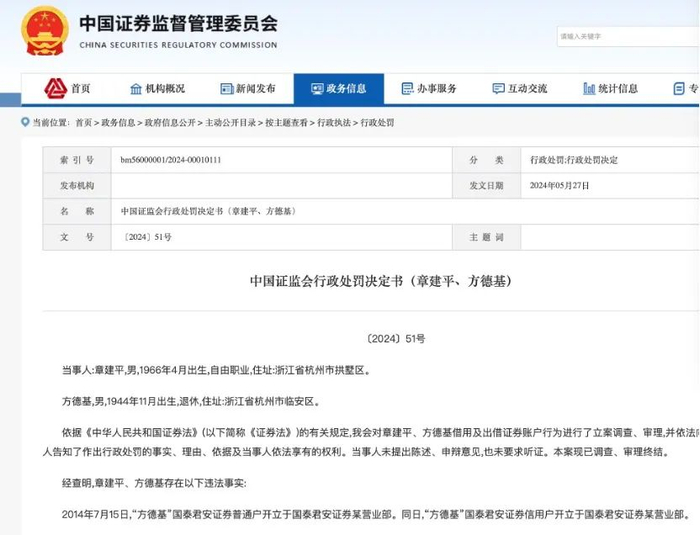Click the category value 行政处罚;行政处罚决定

coord(574,160)
